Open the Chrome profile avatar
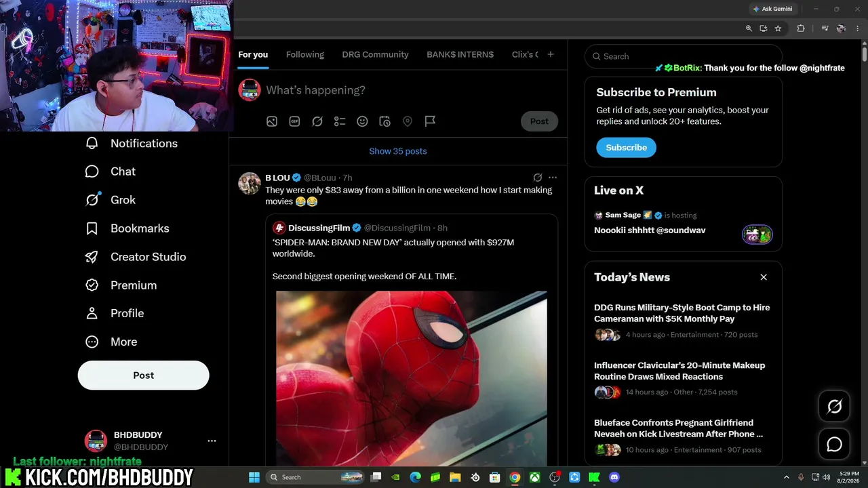The height and width of the screenshot is (488, 868). pos(841,28)
